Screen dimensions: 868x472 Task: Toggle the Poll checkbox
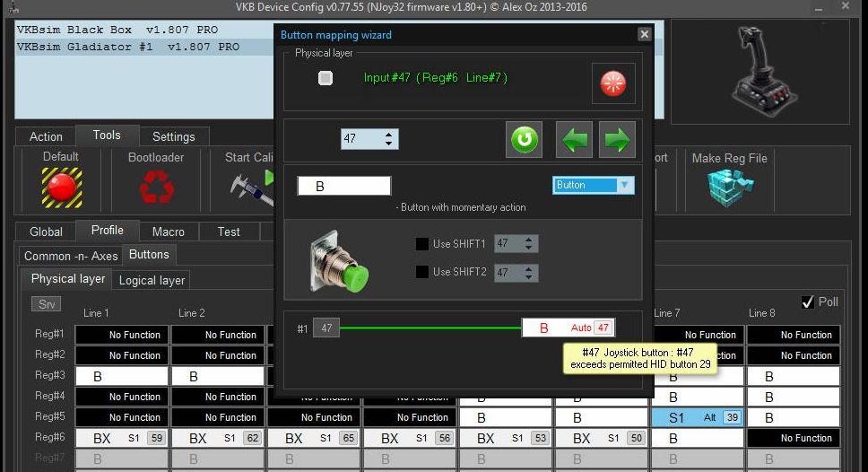click(808, 302)
